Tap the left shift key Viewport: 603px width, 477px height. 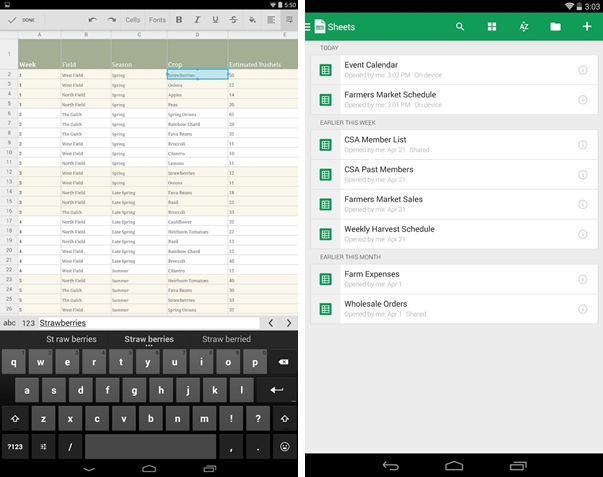coord(15,418)
